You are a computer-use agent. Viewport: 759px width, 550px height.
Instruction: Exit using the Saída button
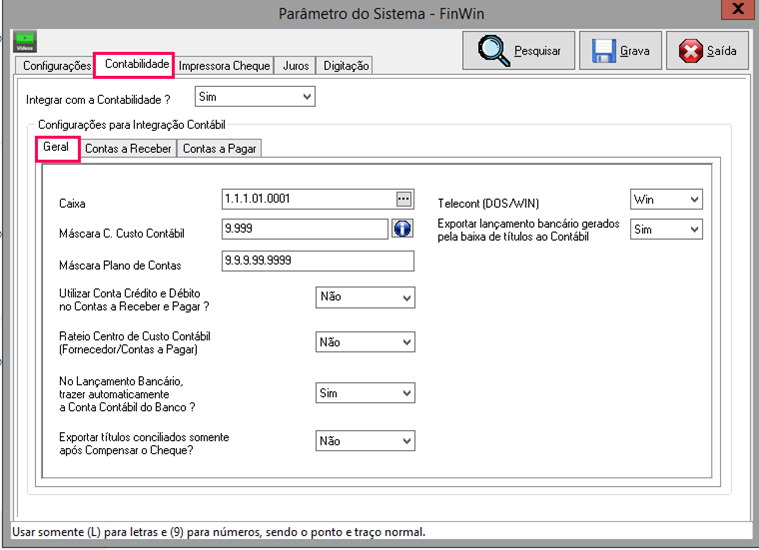707,50
